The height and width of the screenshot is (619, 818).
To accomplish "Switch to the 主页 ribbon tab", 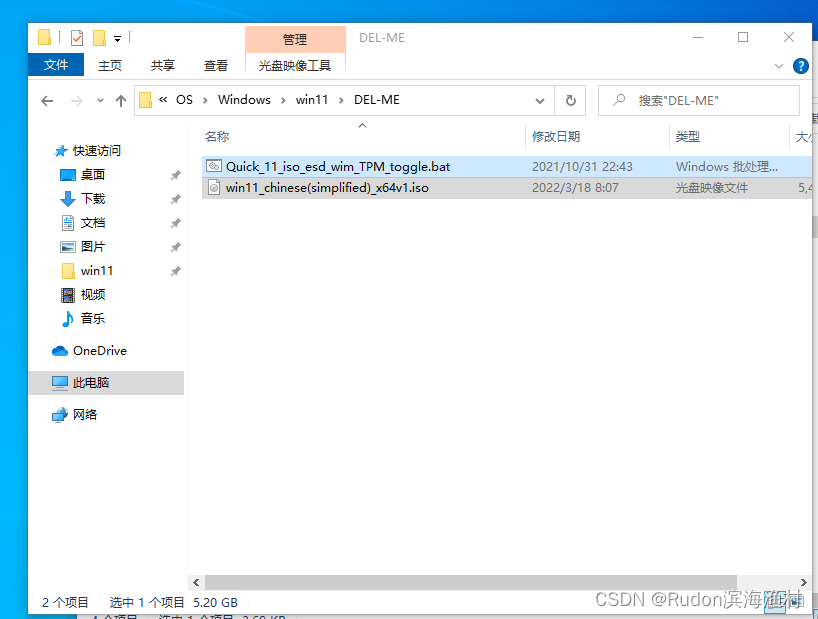I will 110,66.
